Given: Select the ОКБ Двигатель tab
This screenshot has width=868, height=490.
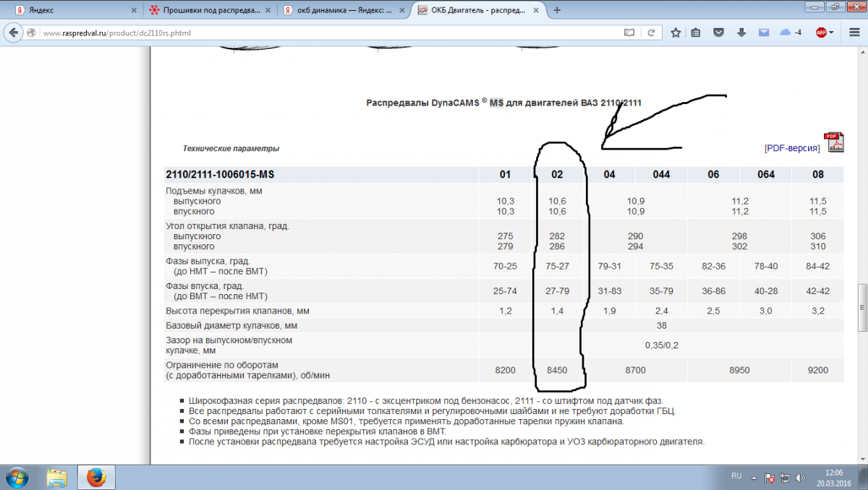Looking at the screenshot, I should 480,11.
